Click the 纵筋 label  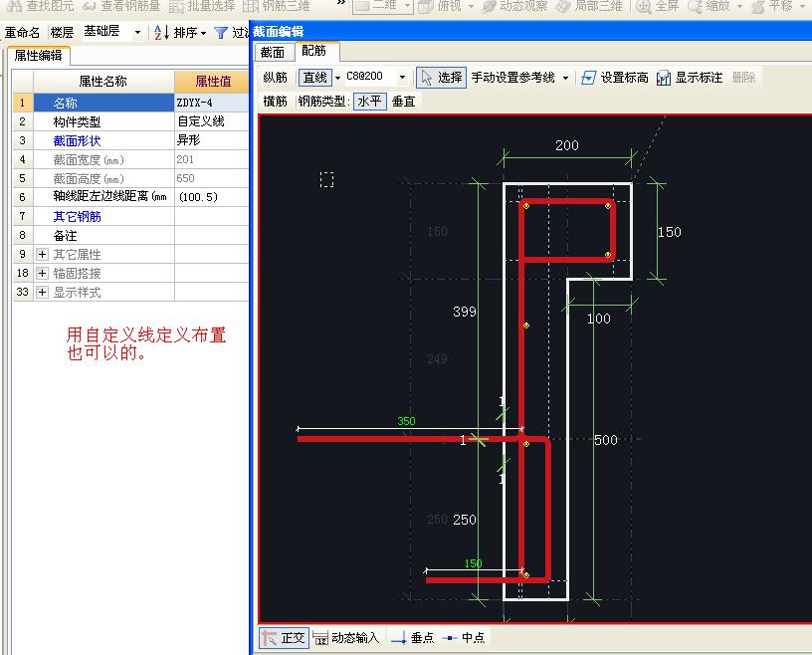[275, 78]
